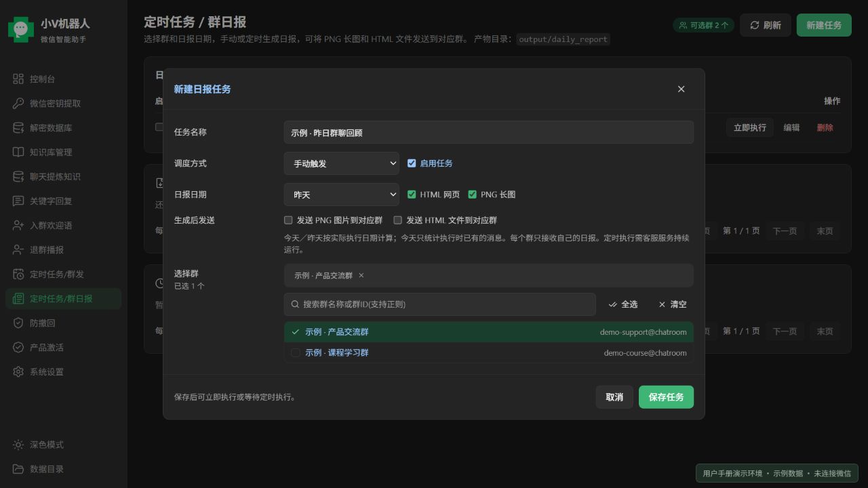Click 编辑 link in task row

coord(791,127)
